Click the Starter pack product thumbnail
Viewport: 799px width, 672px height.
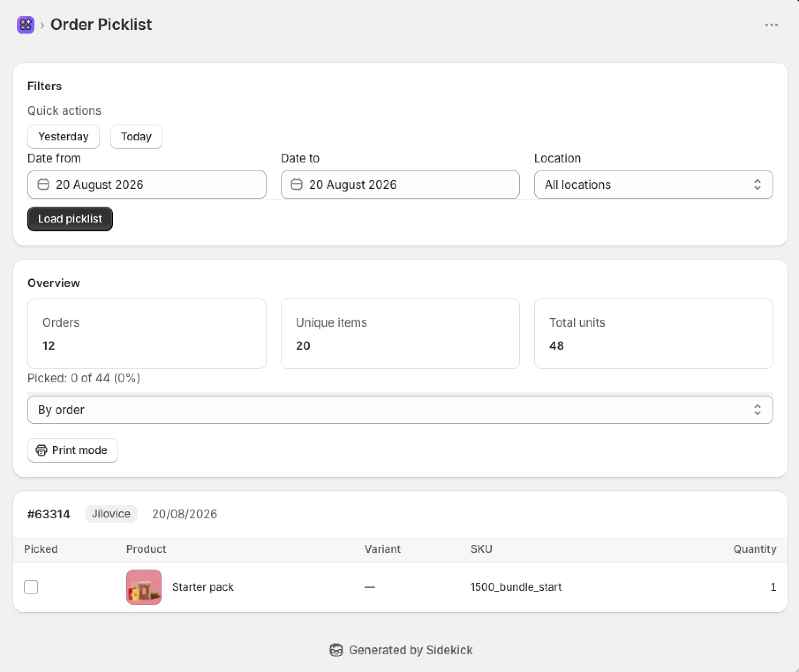coord(144,587)
